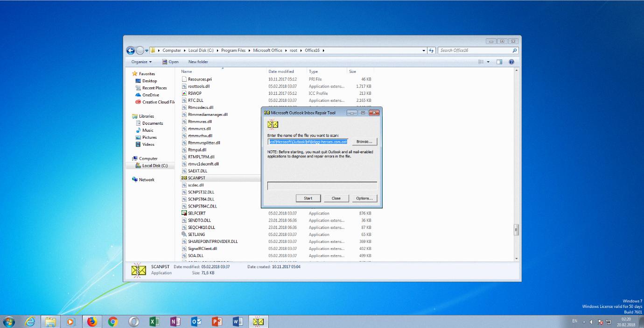The image size is (644, 328).
Task: Click Local Disk (C:) in the breadcrumb
Action: pos(201,50)
